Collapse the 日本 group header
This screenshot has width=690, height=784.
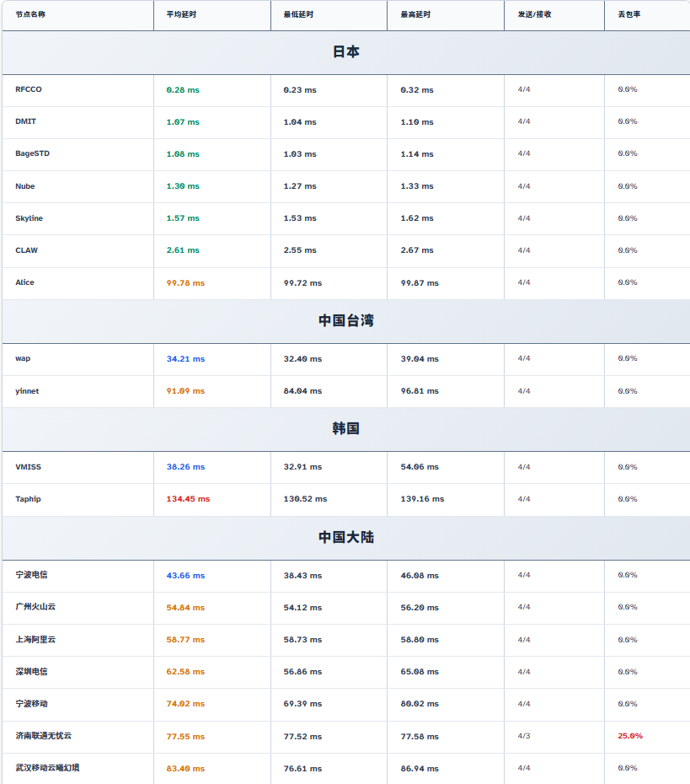coord(345,52)
